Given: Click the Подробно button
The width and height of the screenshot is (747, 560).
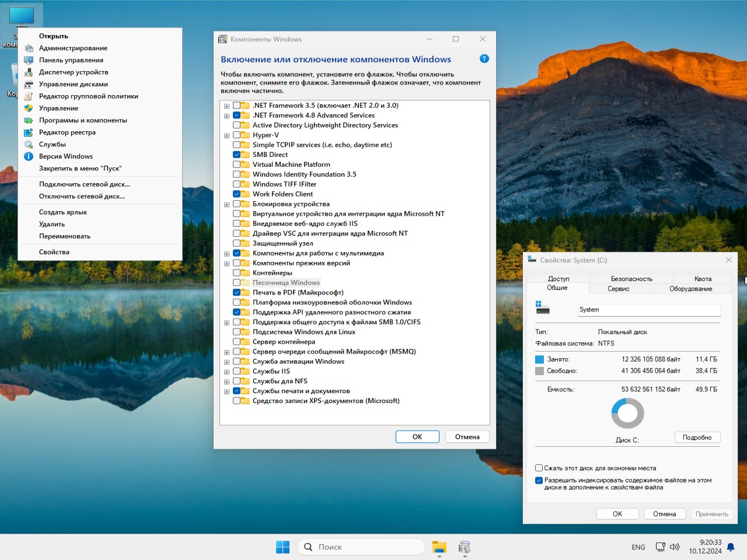Looking at the screenshot, I should [697, 437].
